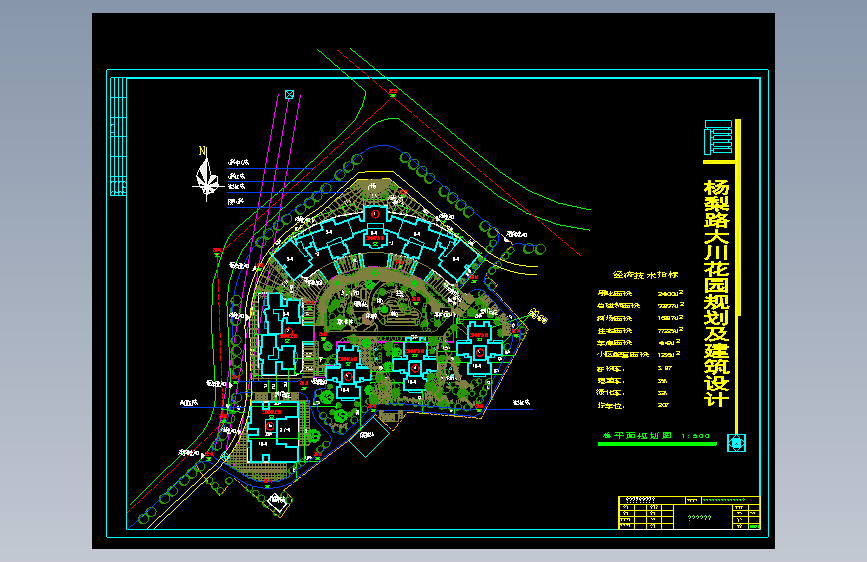Select the cyan square emblem beneath the yellow title bar
Screen dimensions: 867x562
[736, 443]
